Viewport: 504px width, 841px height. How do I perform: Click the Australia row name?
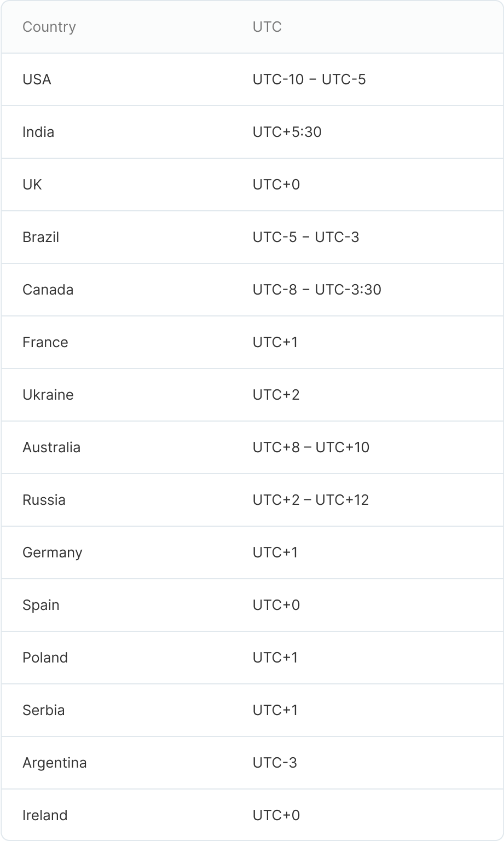point(51,447)
